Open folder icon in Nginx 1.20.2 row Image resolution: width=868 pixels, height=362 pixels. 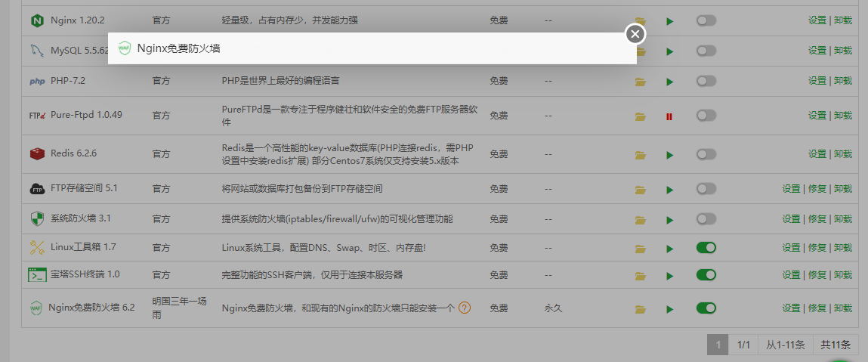(x=641, y=21)
